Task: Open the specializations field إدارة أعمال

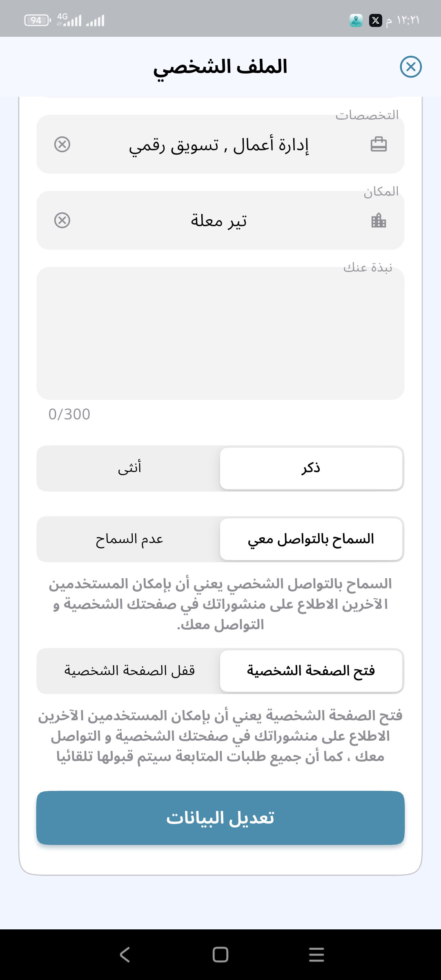Action: 219,145
